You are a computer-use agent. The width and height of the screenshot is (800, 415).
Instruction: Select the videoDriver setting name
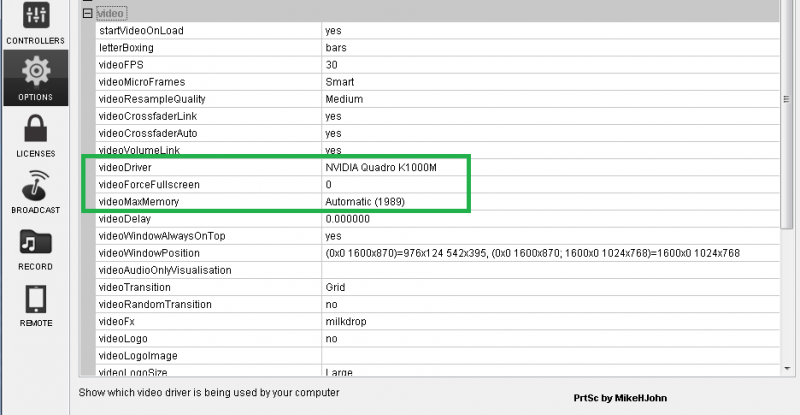[x=125, y=167]
